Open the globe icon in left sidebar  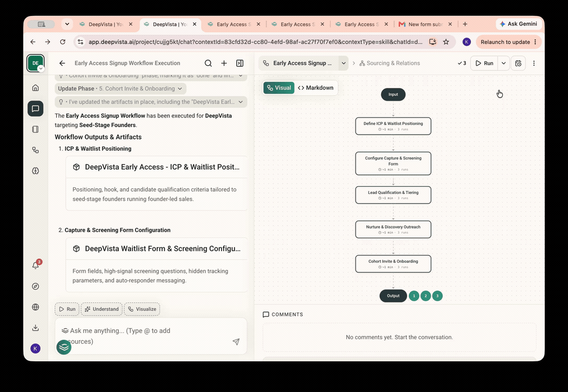(x=35, y=307)
